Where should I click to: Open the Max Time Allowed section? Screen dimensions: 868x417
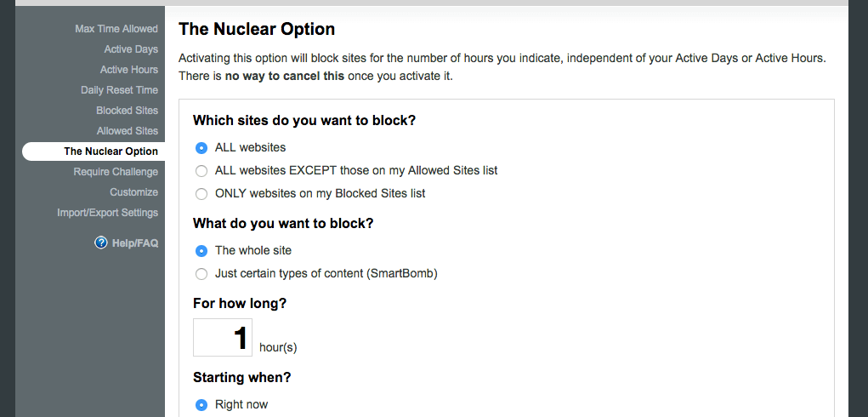point(116,29)
